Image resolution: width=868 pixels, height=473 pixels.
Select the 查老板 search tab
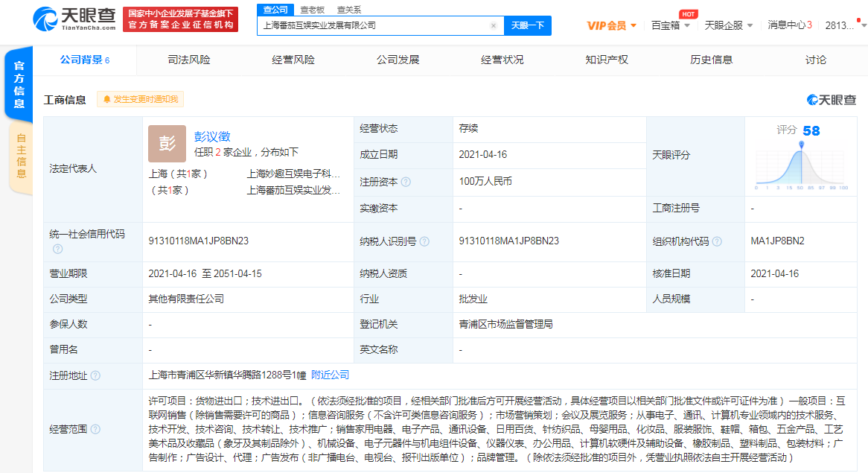tap(312, 10)
